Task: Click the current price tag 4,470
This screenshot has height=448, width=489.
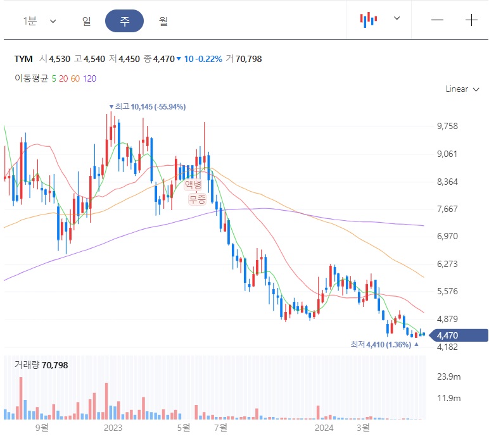Action: [459, 335]
